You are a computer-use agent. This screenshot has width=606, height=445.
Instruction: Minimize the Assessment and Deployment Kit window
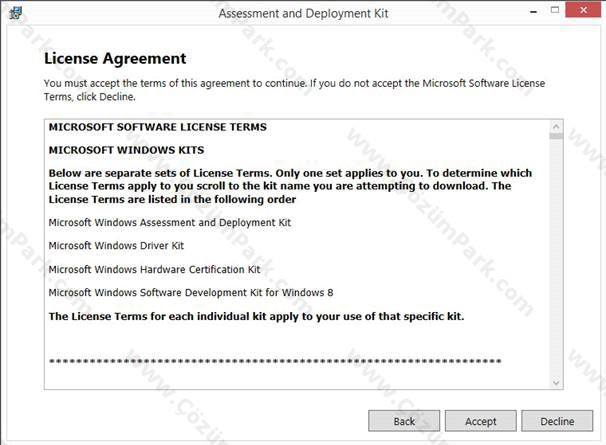[534, 12]
